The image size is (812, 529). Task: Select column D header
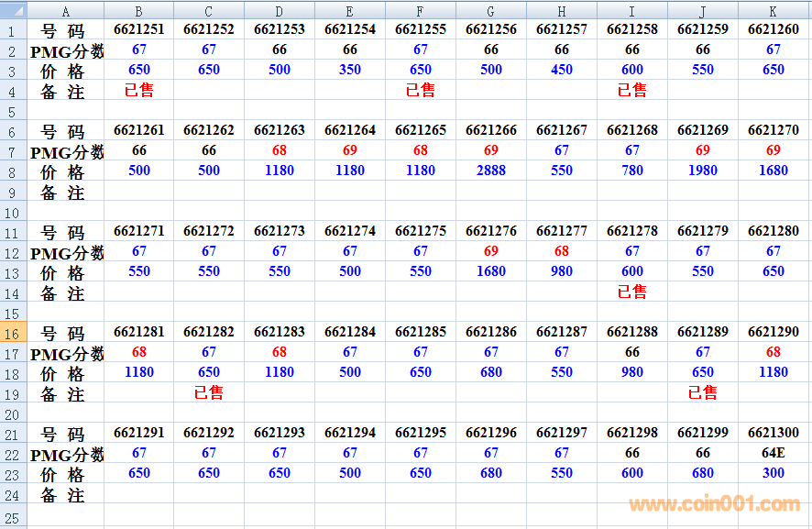pos(279,11)
